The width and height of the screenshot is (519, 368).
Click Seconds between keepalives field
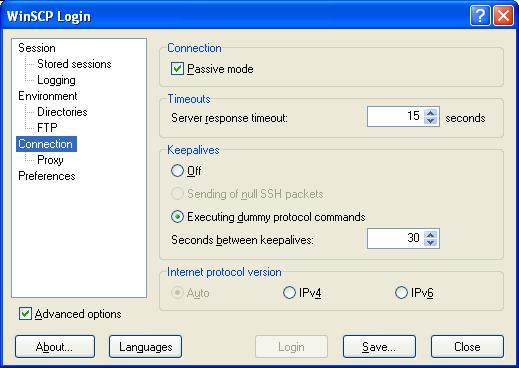[395, 238]
